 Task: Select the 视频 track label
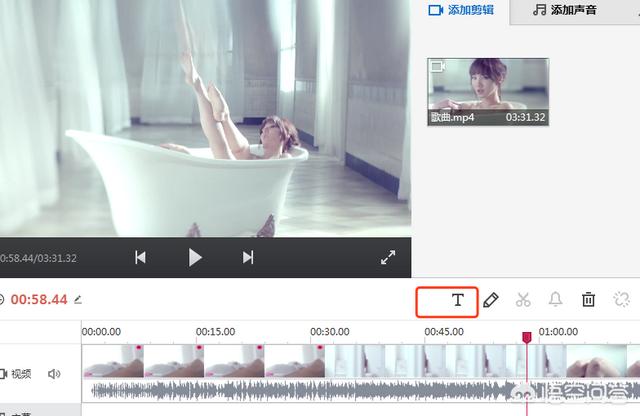click(22, 374)
